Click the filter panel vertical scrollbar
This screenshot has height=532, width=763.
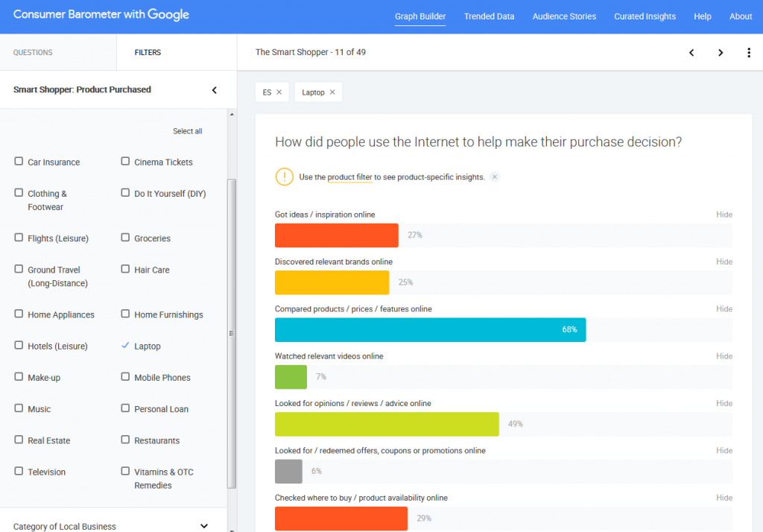point(232,333)
